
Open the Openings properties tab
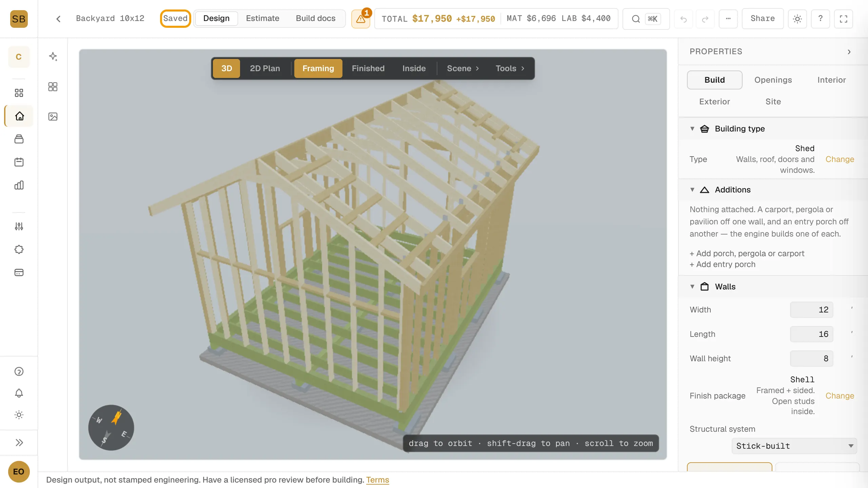[773, 80]
